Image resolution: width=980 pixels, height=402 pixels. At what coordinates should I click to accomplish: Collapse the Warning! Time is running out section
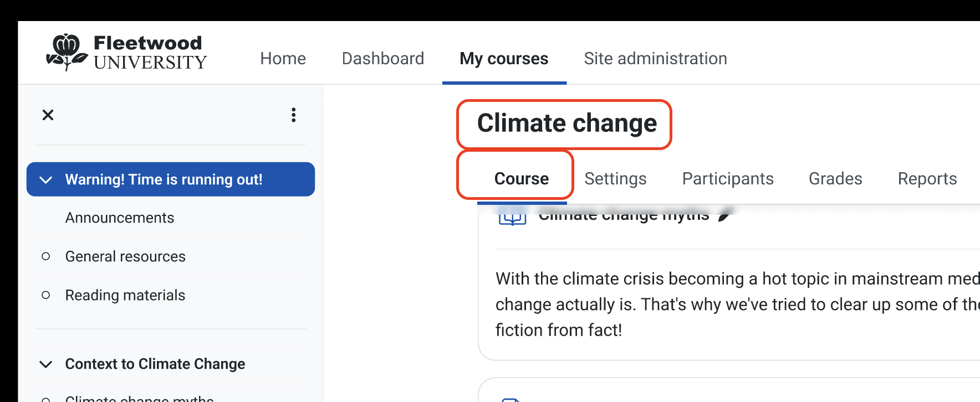(46, 180)
